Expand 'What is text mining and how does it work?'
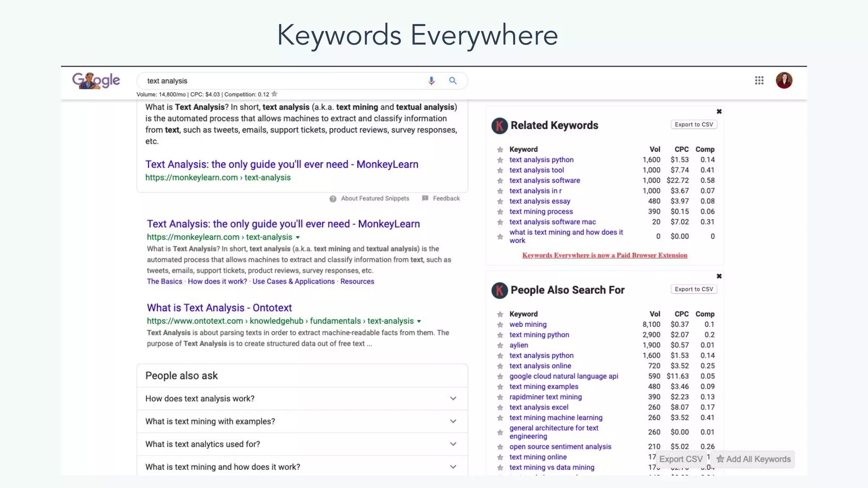The height and width of the screenshot is (488, 868). pyautogui.click(x=302, y=467)
